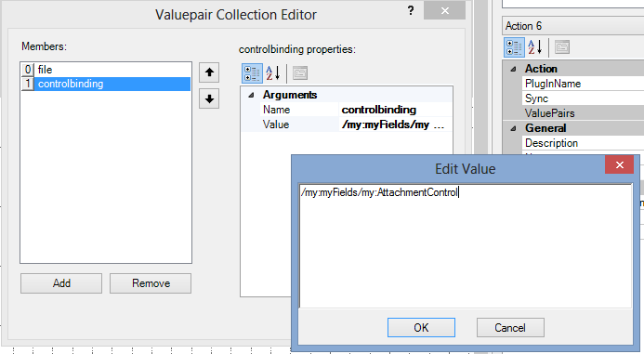Click the '/my:myFields/my' value cell

pyautogui.click(x=385, y=125)
